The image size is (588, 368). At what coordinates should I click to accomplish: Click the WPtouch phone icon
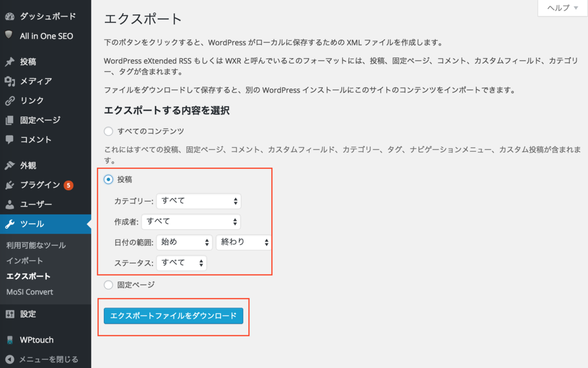click(x=10, y=340)
